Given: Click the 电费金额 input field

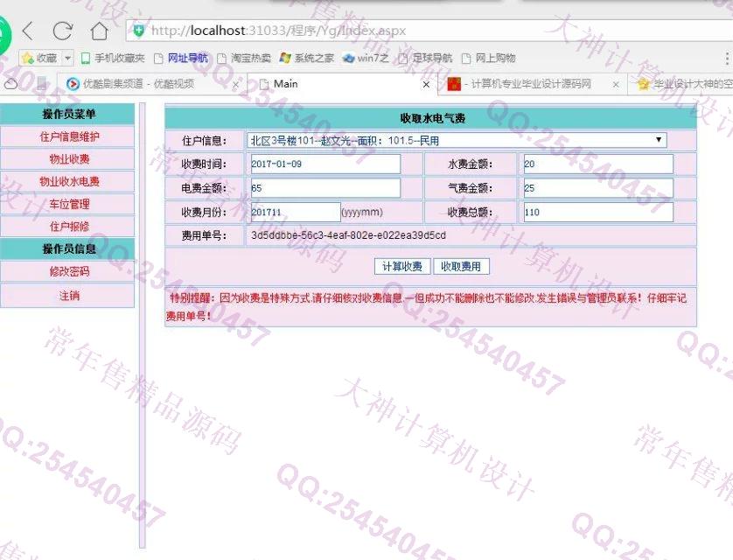Looking at the screenshot, I should (325, 188).
